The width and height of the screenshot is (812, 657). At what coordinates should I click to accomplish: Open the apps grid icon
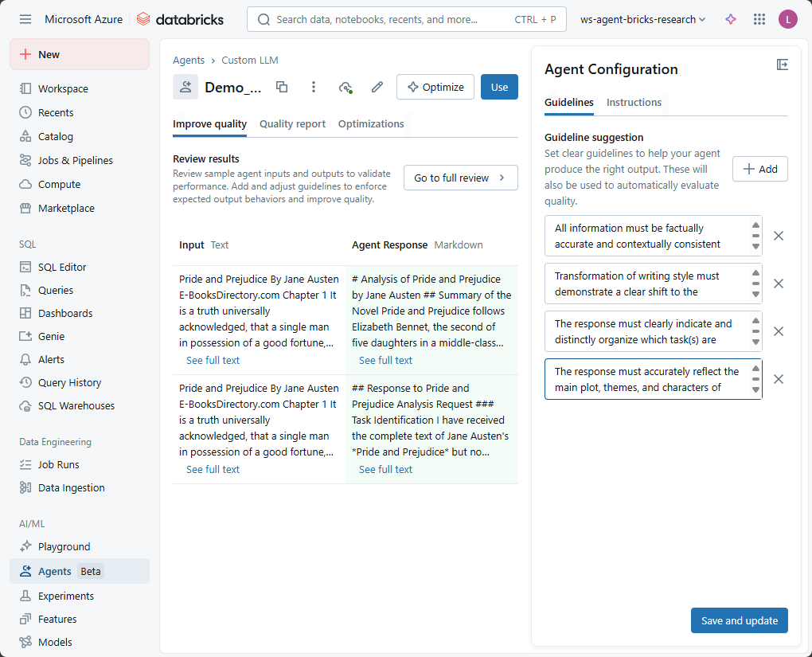point(759,19)
